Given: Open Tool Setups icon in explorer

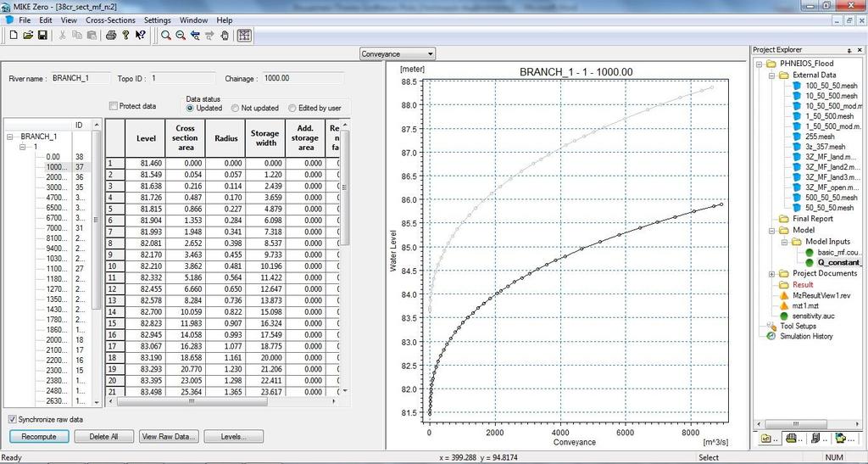Looking at the screenshot, I should (x=771, y=326).
